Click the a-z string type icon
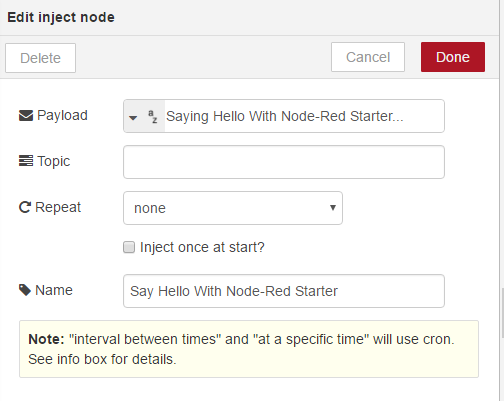Viewport: 504px width, 401px height. pos(153,116)
